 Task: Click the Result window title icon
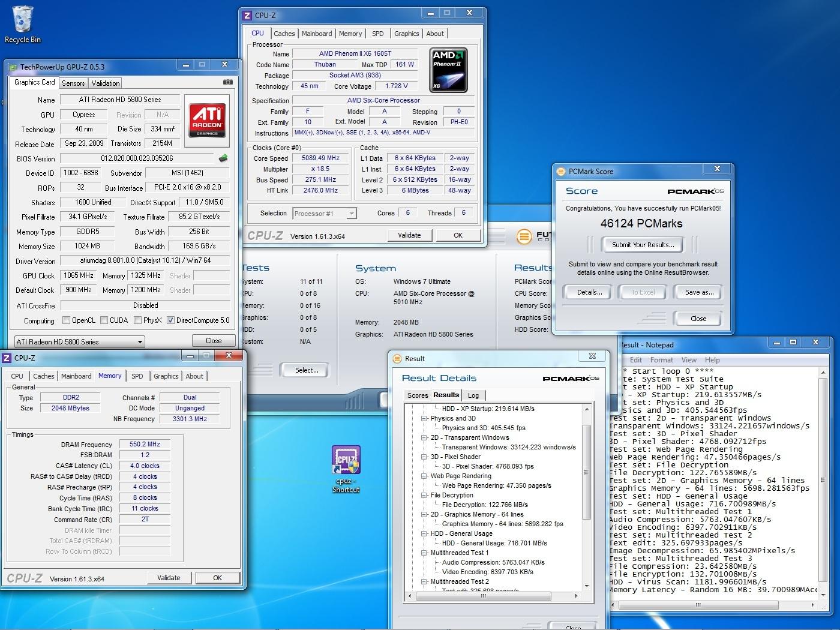click(x=397, y=359)
